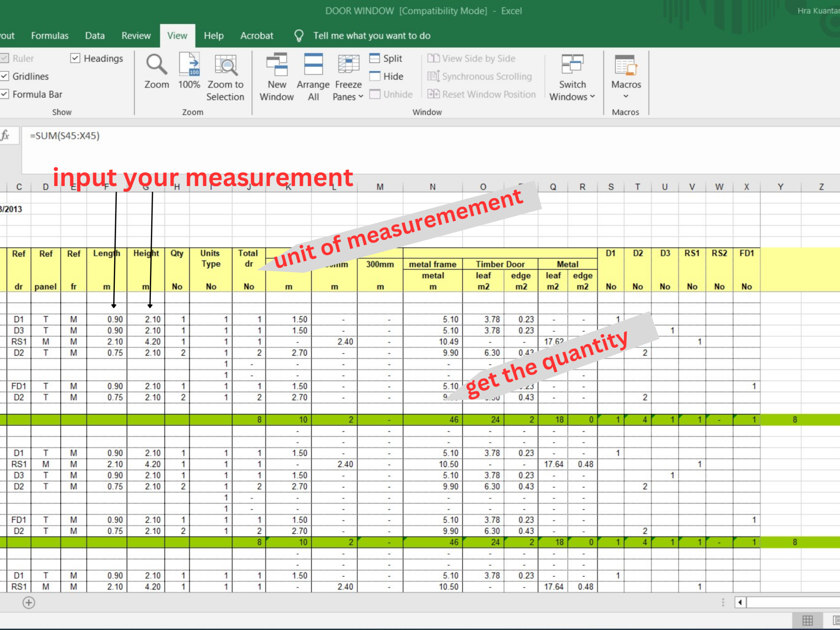Open the Macros dropdown menu
Screen dimensions: 840x630
point(625,96)
